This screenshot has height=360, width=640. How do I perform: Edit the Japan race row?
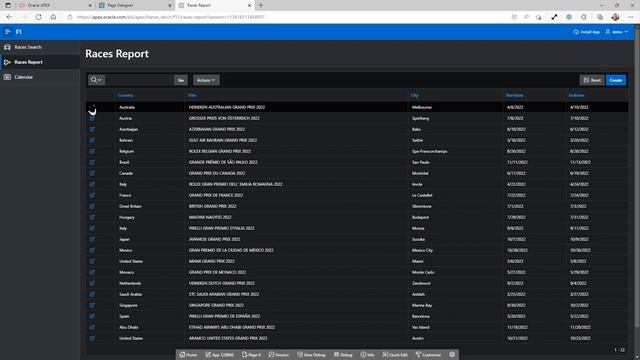click(92, 240)
